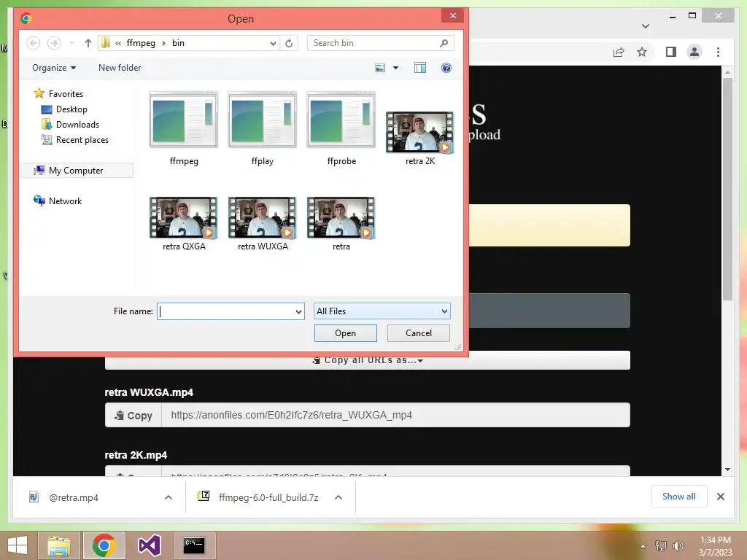Expand ffmpeg-6.0-full_build.7z download options
747x560 pixels.
click(x=338, y=497)
